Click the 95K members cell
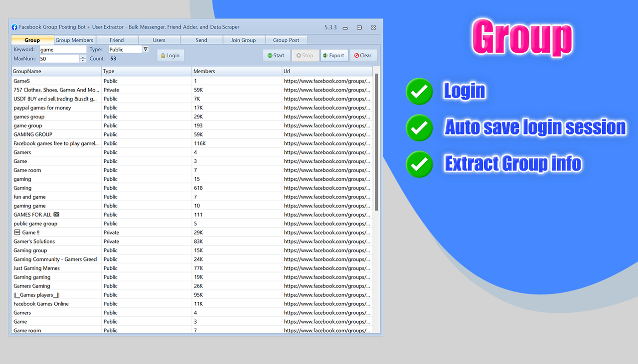Screen dimensions: 638x364 click(x=237, y=295)
